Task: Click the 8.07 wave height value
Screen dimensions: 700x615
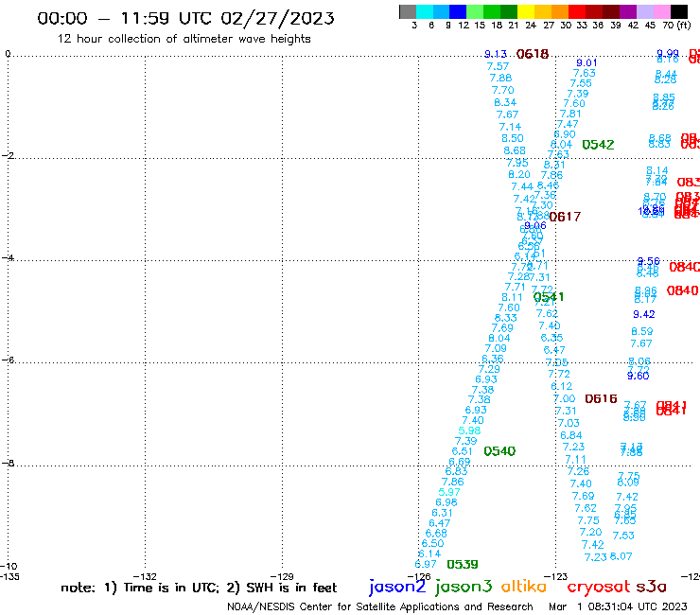Action: pos(621,556)
